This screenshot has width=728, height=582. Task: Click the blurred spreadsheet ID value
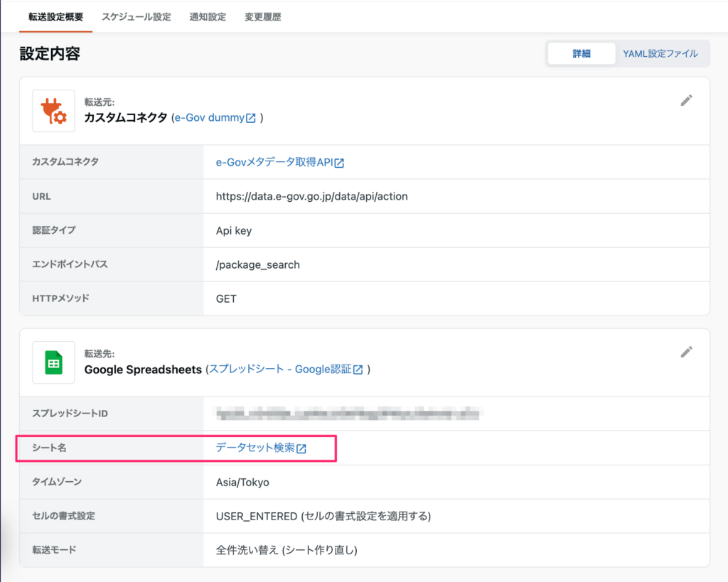(x=347, y=413)
